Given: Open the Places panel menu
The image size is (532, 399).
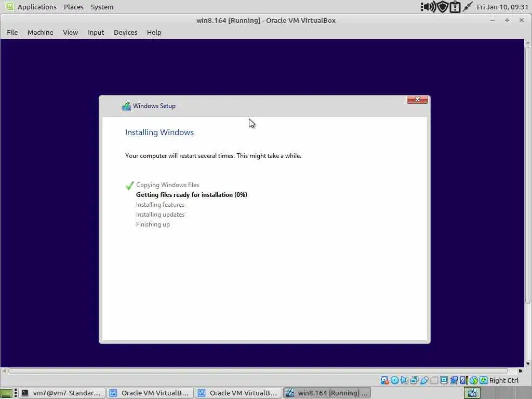Looking at the screenshot, I should pyautogui.click(x=74, y=7).
